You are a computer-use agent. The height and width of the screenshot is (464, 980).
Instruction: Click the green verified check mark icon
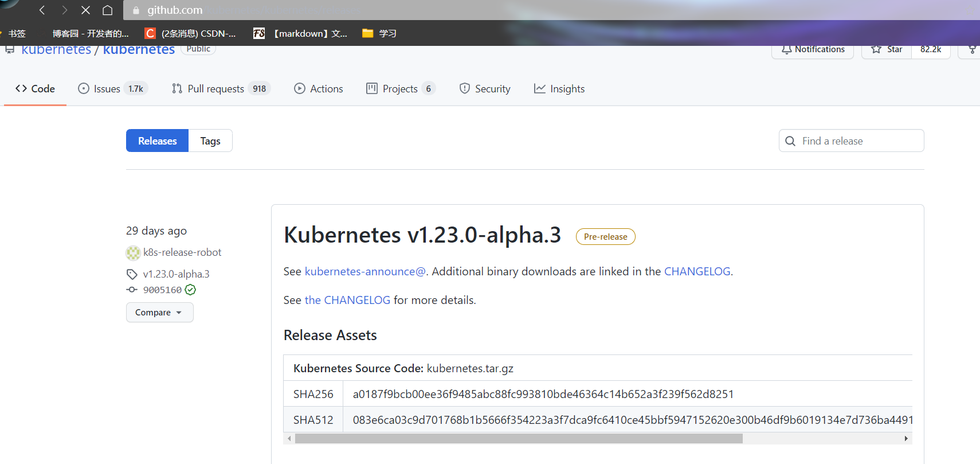(x=191, y=290)
